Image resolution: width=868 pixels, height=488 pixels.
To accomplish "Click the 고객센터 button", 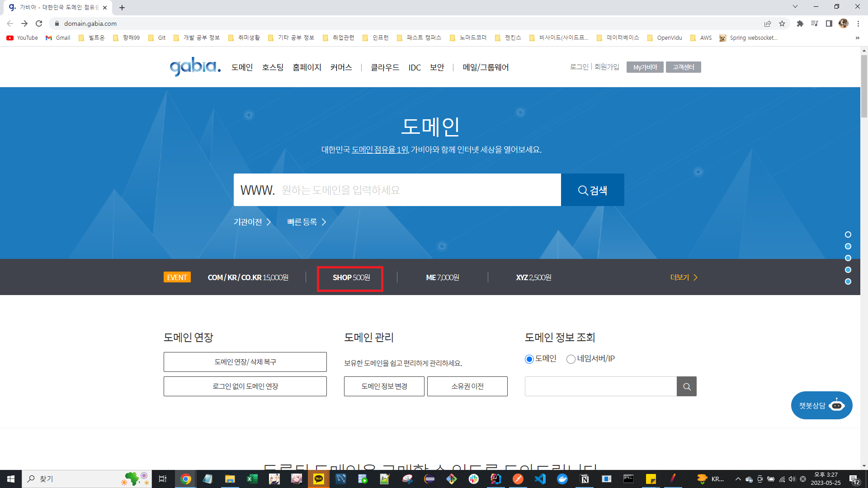I will [683, 67].
